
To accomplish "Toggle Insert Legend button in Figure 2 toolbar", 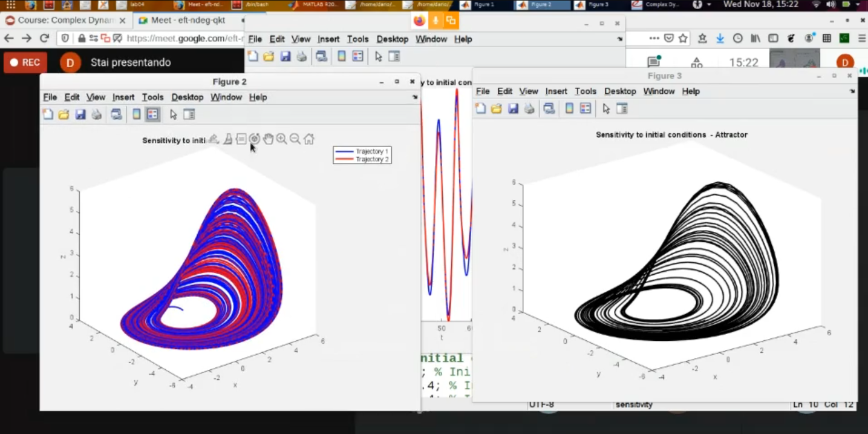I will (x=152, y=114).
